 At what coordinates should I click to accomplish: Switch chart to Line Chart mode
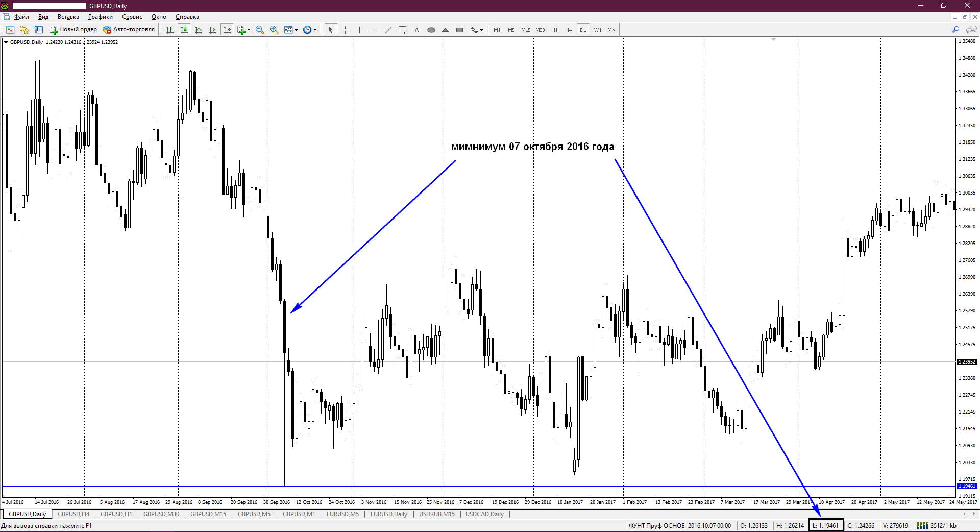click(x=199, y=30)
